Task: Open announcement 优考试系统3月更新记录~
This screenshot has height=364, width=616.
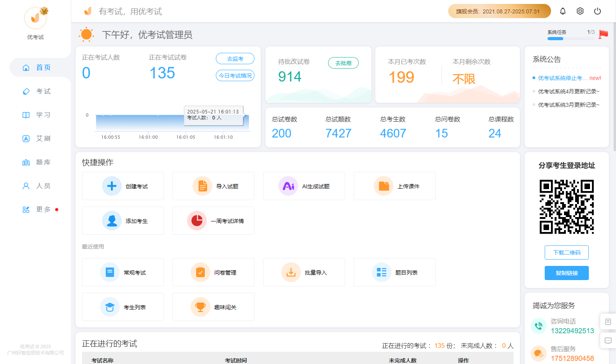Action: tap(569, 105)
